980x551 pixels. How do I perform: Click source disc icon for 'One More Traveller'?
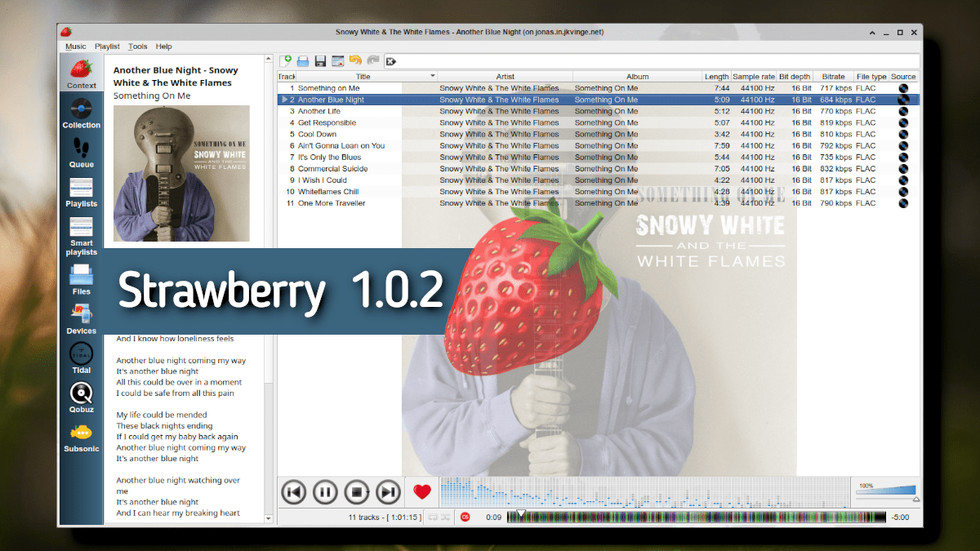click(903, 203)
